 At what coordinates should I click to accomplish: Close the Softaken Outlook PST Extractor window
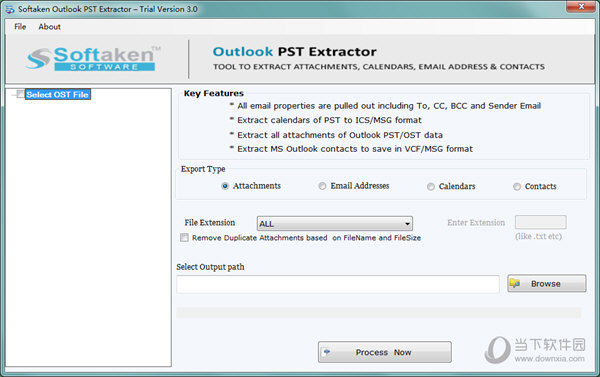(x=581, y=7)
